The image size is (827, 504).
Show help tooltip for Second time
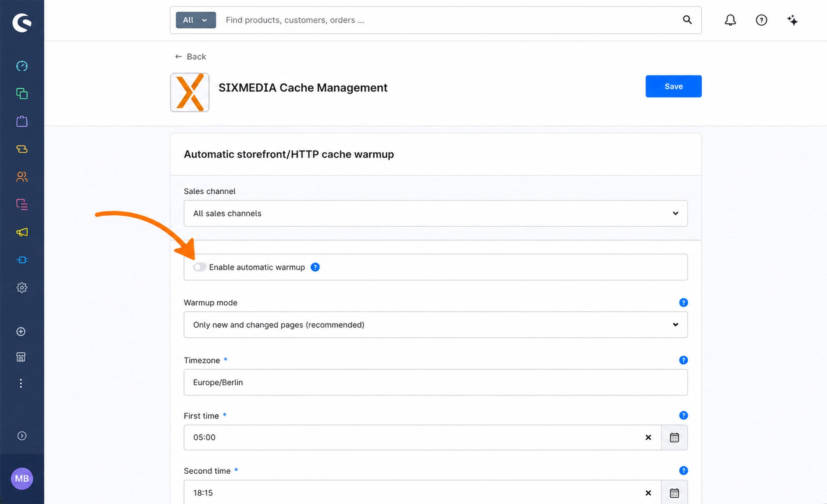[x=683, y=470]
